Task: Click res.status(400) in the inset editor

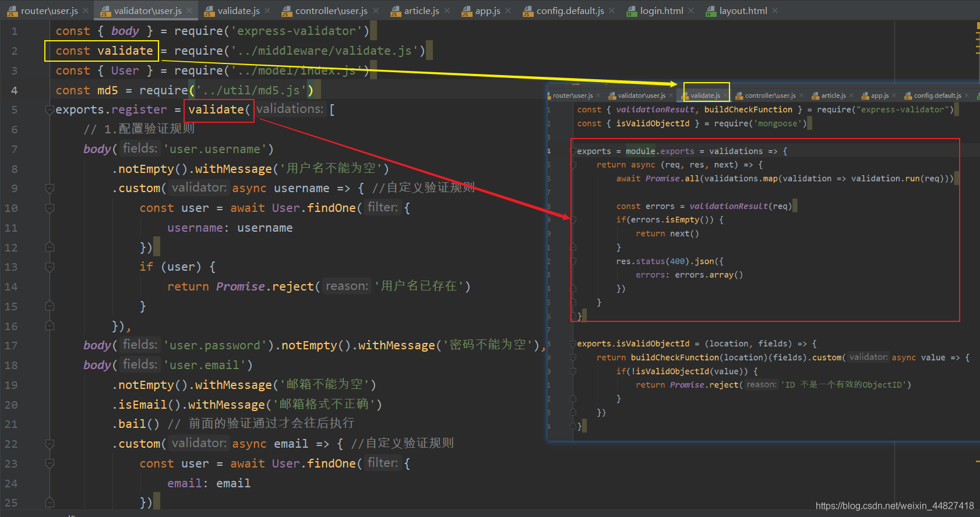Action: pos(653,261)
